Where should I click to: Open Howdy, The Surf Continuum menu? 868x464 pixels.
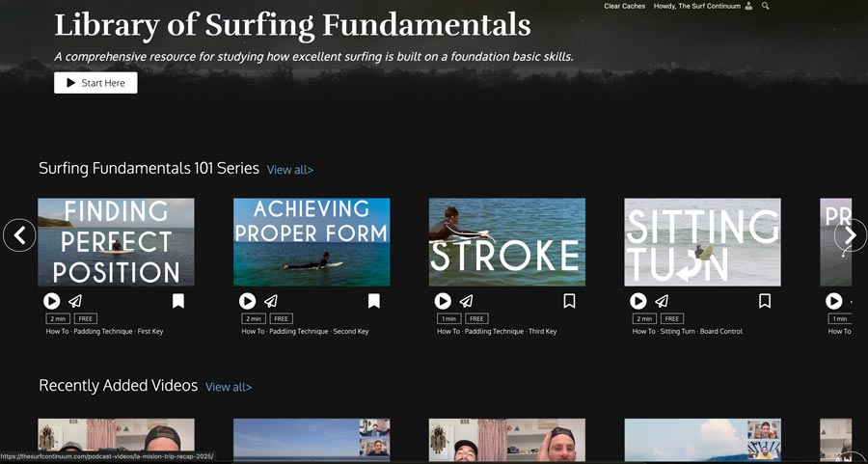coord(697,6)
